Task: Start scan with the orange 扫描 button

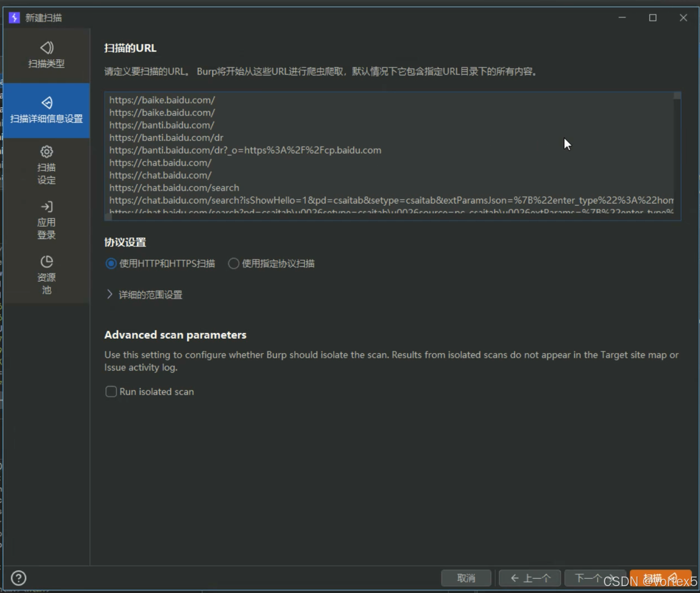Action: pos(661,578)
